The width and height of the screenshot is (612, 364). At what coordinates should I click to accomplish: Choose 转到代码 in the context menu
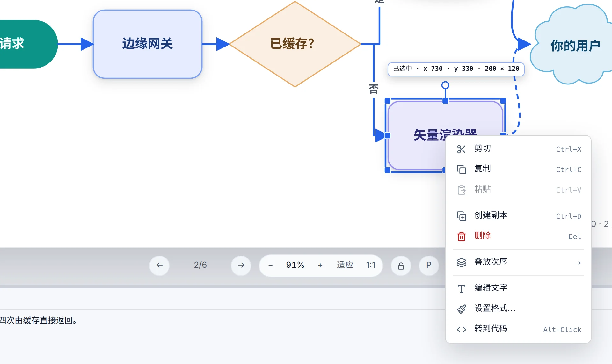click(518, 329)
